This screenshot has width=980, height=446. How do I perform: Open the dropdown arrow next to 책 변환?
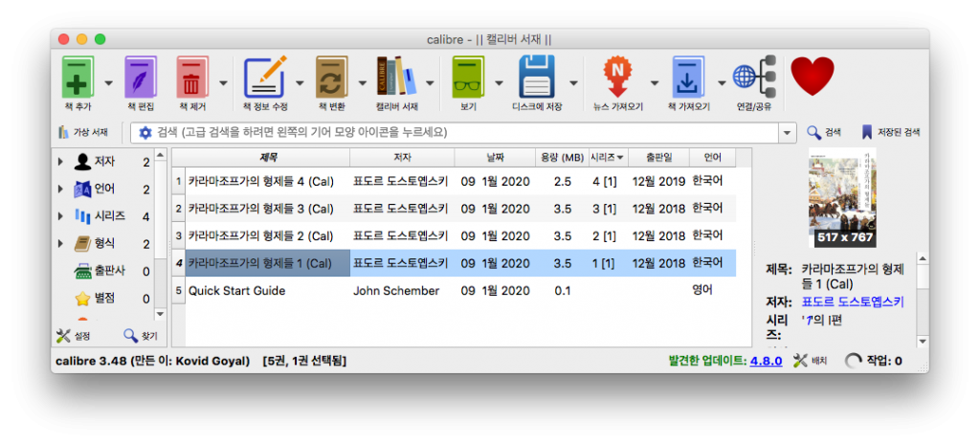(362, 82)
